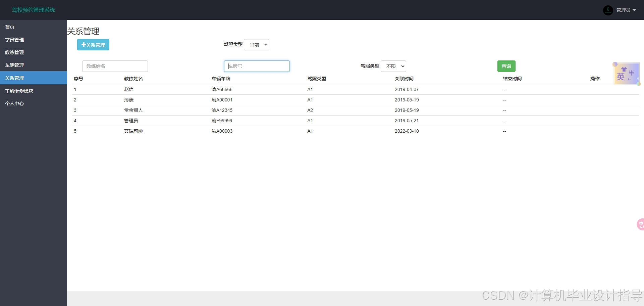
Task: Click the 序号 column header
Action: pos(78,79)
